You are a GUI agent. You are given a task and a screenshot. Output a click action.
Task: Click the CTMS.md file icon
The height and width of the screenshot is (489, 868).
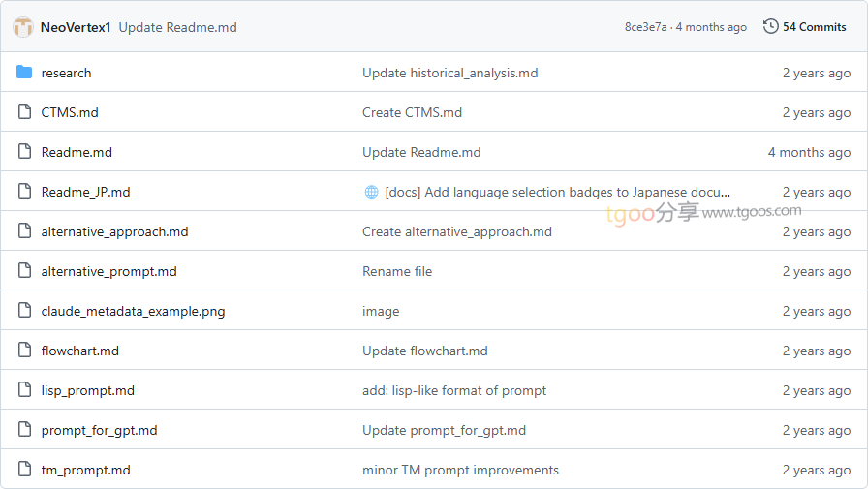[24, 112]
